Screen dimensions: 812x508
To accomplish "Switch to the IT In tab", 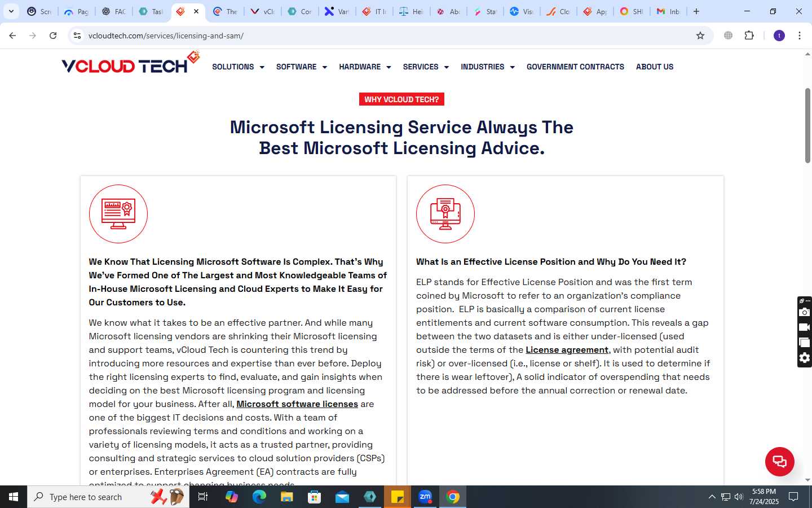I will click(374, 11).
